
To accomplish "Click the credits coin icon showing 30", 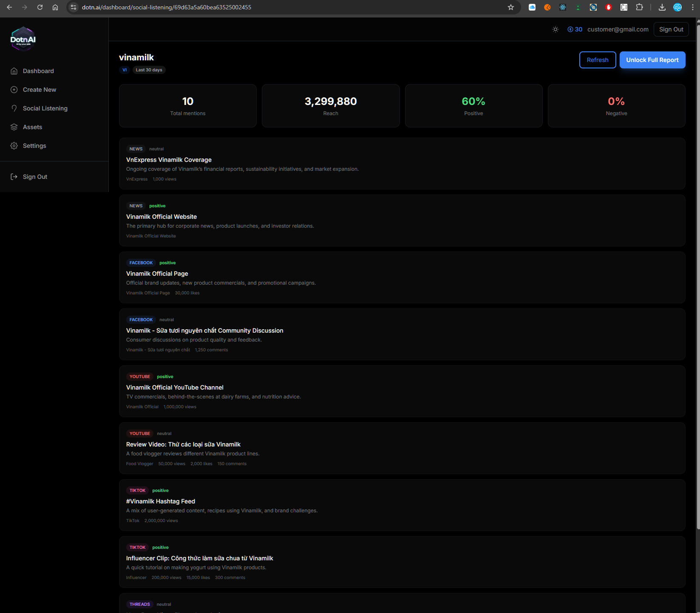I will 570,29.
